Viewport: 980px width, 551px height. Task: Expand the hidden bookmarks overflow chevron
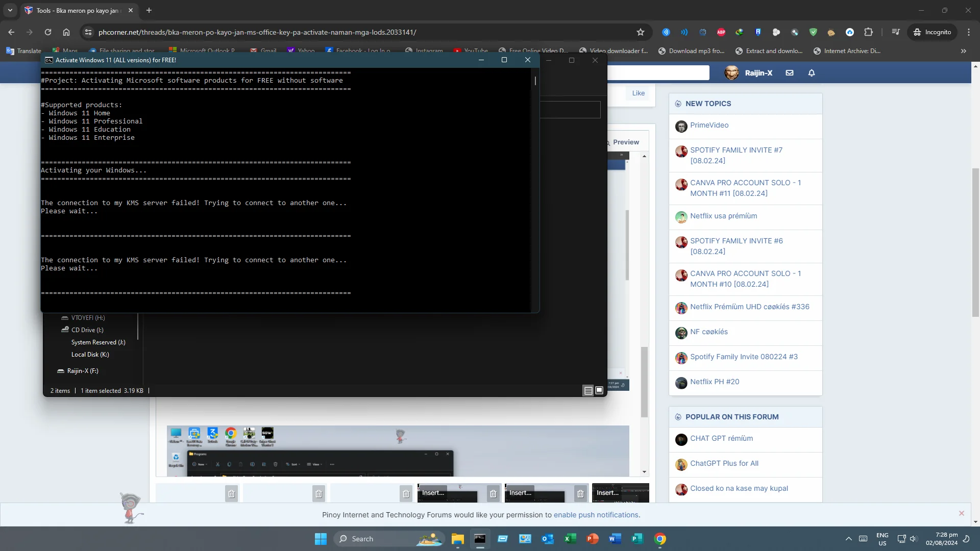[964, 51]
